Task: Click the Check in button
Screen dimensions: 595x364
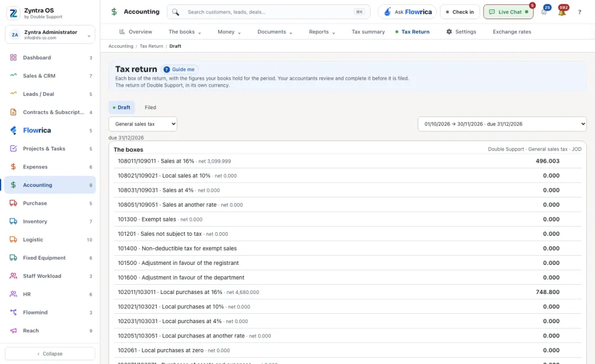Action: [x=460, y=12]
